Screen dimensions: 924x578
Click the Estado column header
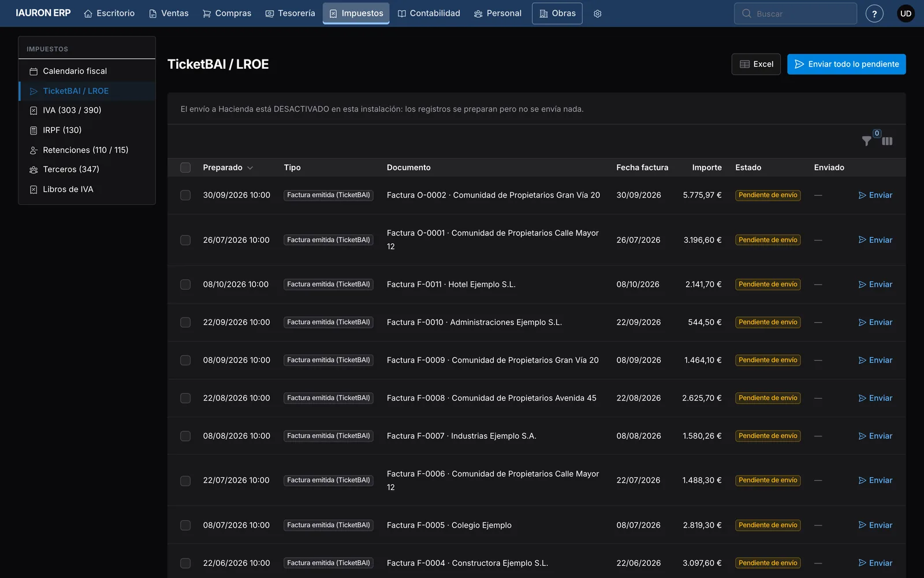748,168
